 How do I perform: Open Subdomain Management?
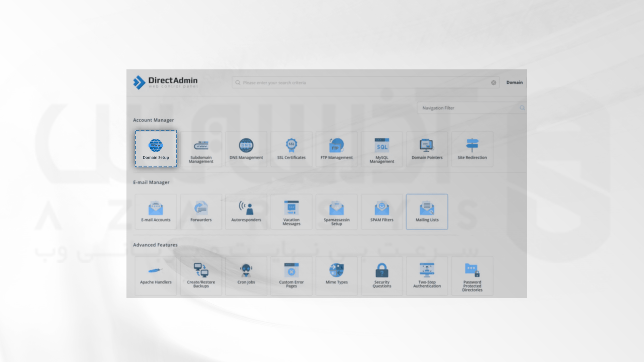[201, 149]
